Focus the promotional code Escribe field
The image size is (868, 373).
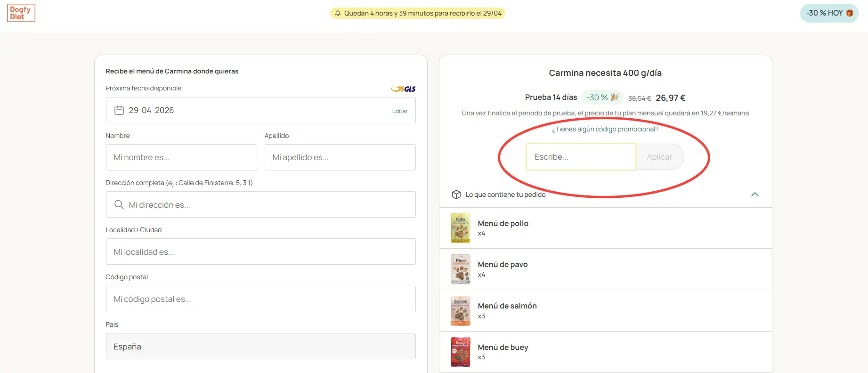pyautogui.click(x=580, y=157)
